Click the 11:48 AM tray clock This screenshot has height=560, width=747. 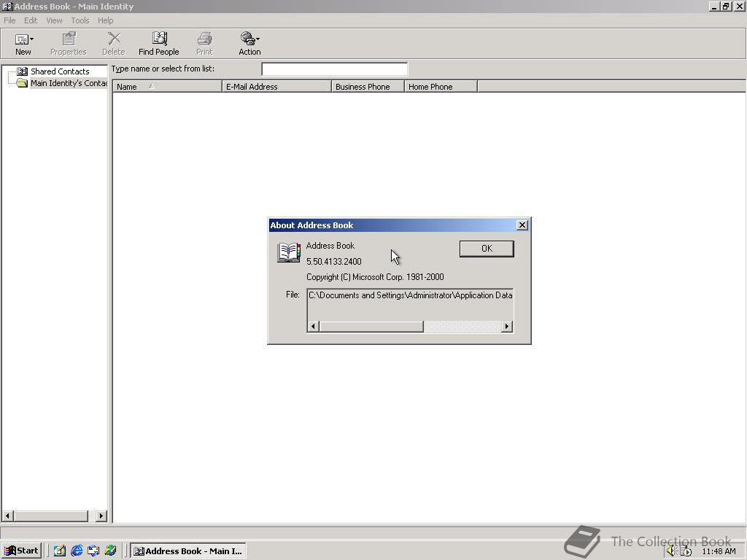pos(719,551)
